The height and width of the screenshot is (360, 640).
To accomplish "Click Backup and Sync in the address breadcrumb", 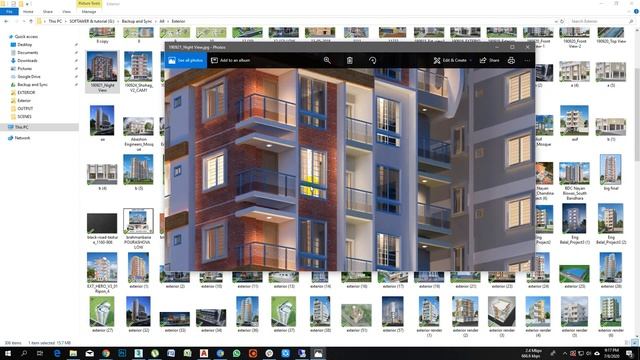I will pos(137,21).
